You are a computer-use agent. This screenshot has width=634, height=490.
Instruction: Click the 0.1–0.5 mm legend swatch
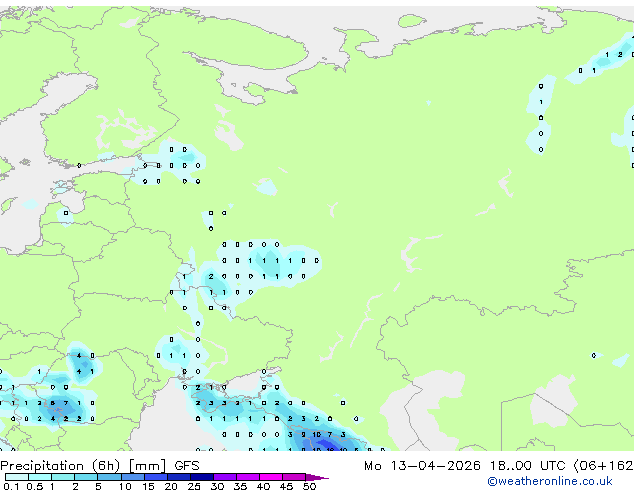[17, 477]
